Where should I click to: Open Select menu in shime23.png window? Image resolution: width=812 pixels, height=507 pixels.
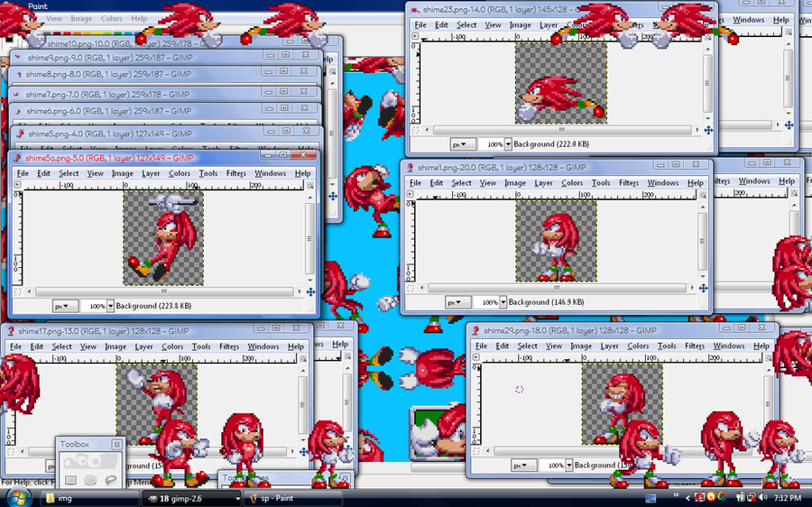coord(466,25)
